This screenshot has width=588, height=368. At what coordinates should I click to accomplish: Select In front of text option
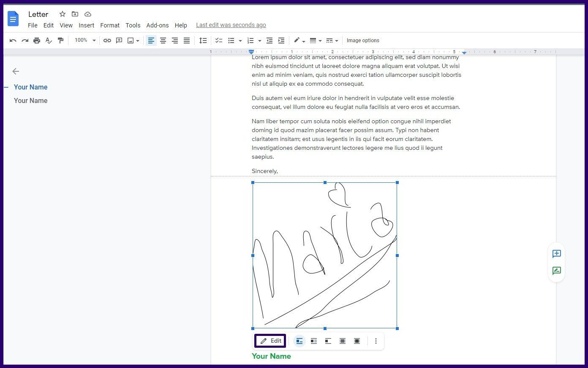click(x=357, y=341)
